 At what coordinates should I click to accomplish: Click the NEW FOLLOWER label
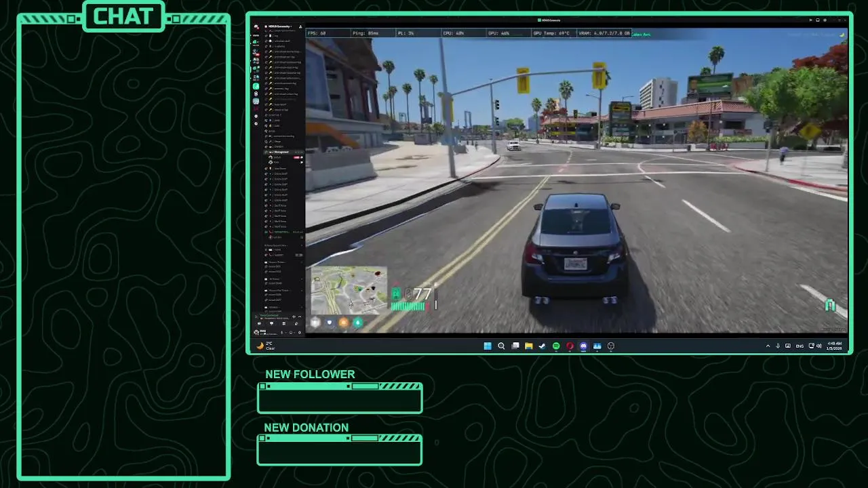[310, 374]
